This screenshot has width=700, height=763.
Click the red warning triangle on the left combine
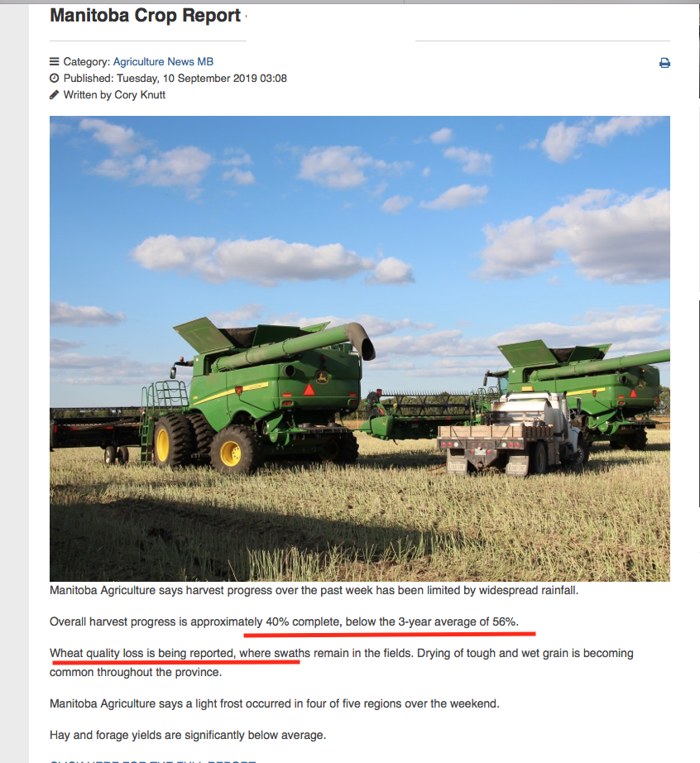(309, 390)
